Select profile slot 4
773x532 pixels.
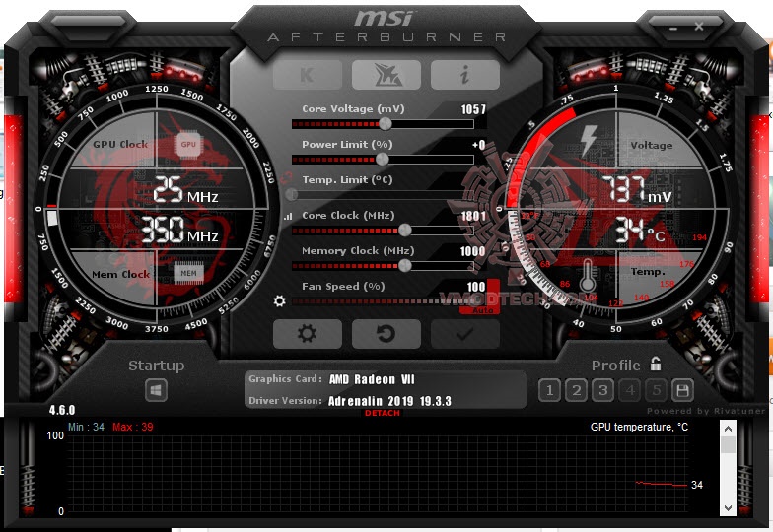pos(629,390)
